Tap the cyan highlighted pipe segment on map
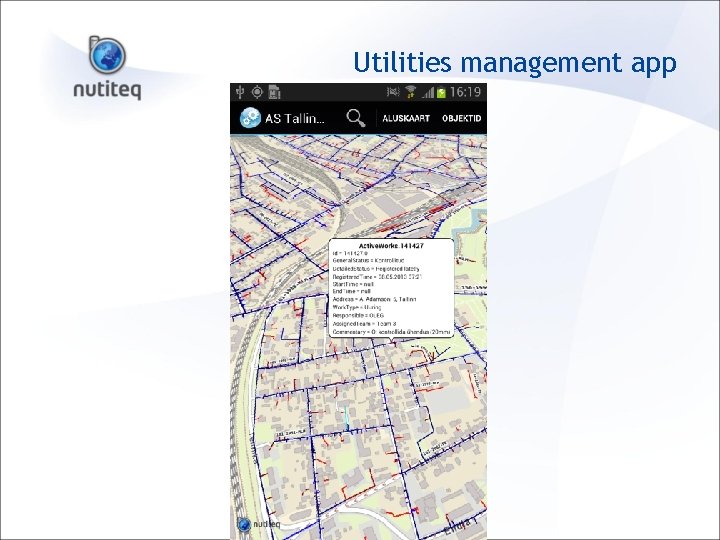The height and width of the screenshot is (540, 720). [347, 418]
